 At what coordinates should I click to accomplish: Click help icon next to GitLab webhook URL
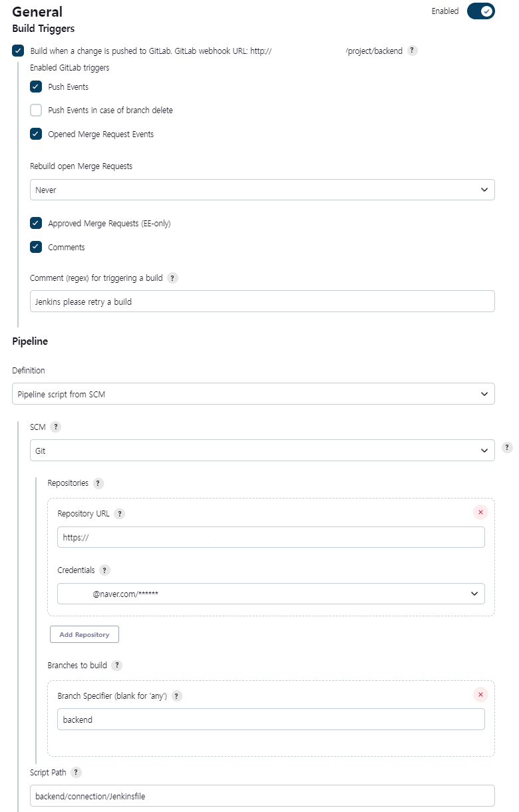(413, 51)
